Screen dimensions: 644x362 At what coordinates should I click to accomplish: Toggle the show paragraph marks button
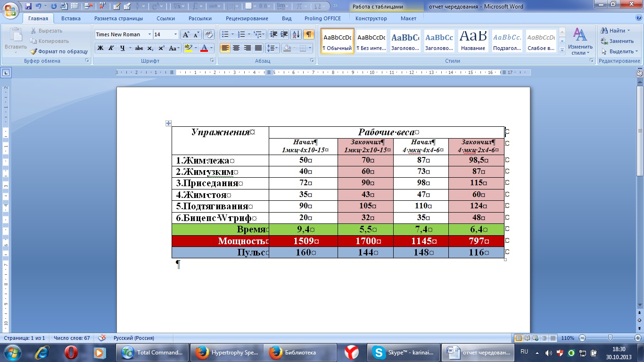308,34
